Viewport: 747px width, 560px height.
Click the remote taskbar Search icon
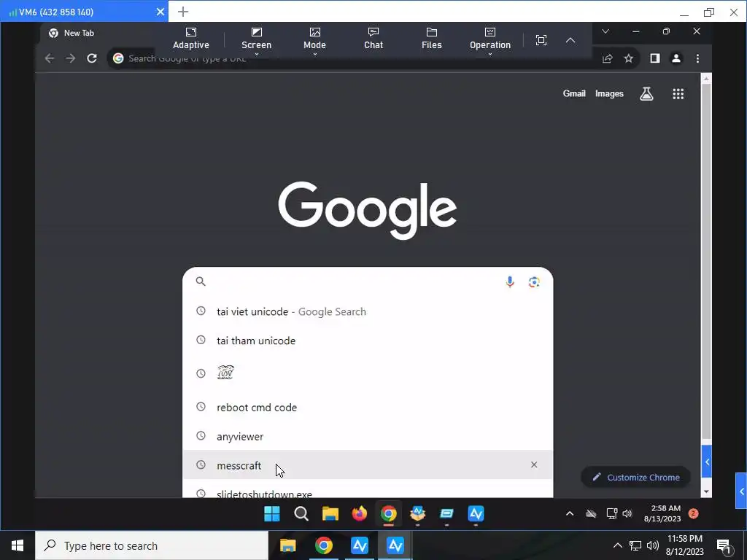click(301, 514)
